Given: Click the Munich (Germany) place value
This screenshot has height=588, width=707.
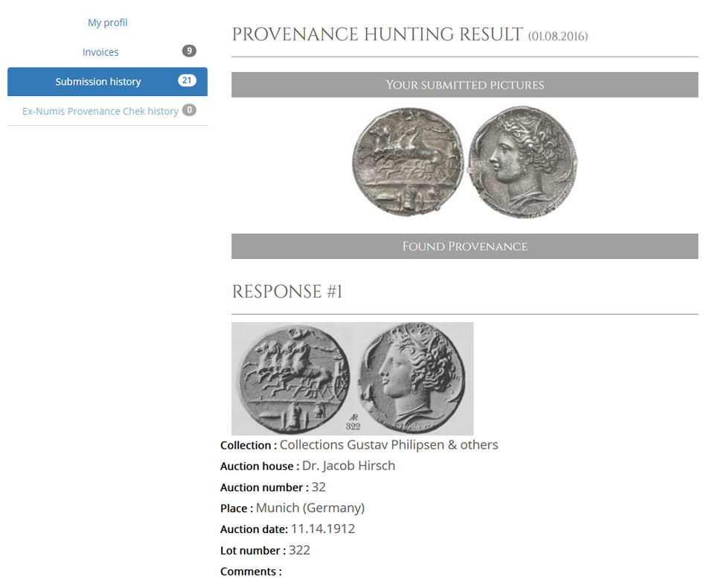Looking at the screenshot, I should click(x=310, y=508).
